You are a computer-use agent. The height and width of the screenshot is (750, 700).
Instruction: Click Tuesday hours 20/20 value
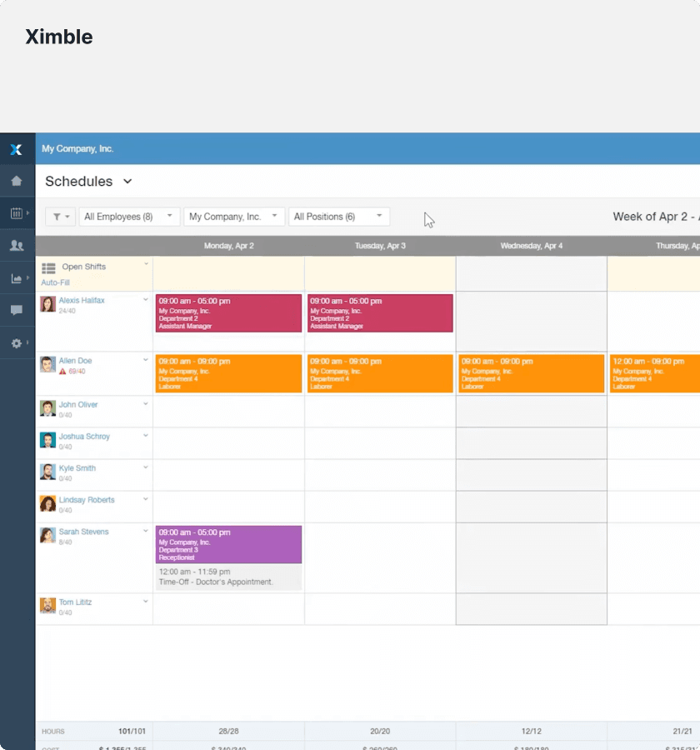(380, 732)
